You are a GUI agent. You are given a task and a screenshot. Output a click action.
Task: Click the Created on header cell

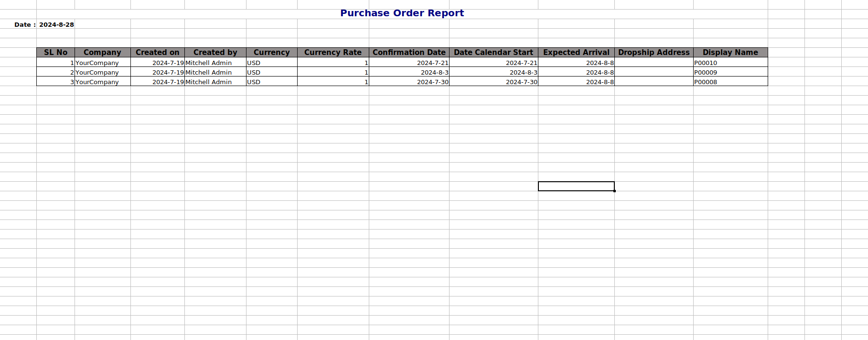pyautogui.click(x=157, y=53)
